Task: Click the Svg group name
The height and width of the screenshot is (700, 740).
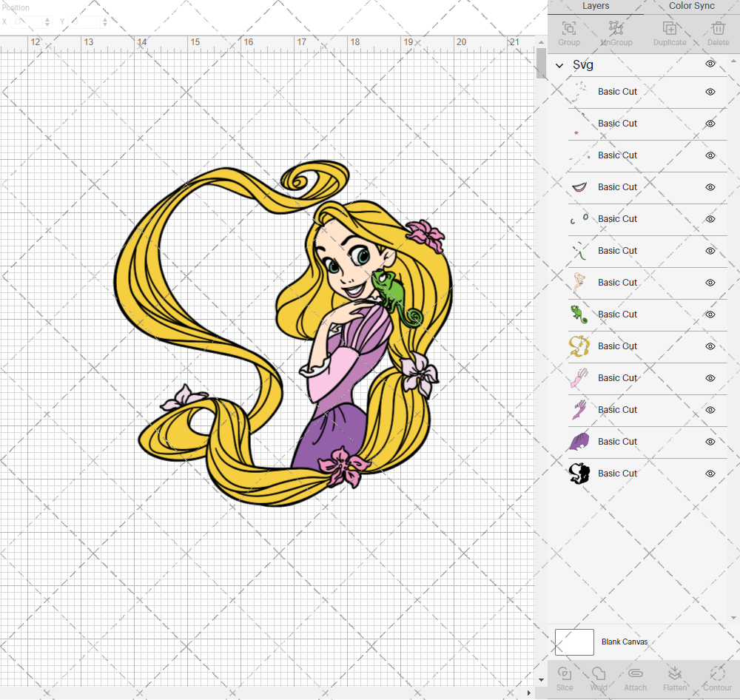Action: click(583, 65)
